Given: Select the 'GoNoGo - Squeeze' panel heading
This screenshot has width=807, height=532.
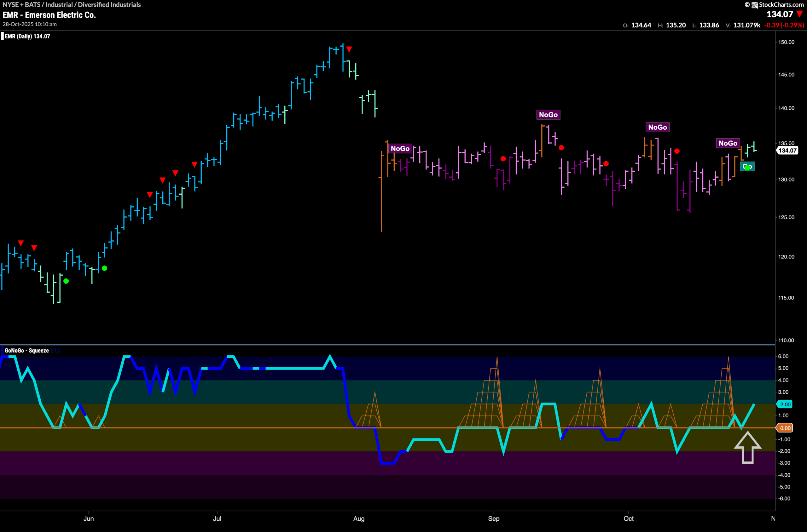Looking at the screenshot, I should click(26, 351).
